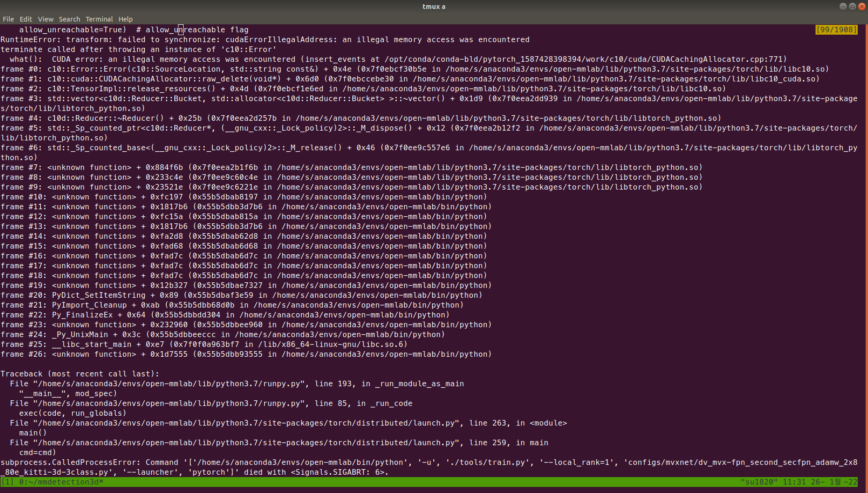Click the runpy.py line 85 traceback entry
This screenshot has width=868, height=493.
(x=211, y=404)
